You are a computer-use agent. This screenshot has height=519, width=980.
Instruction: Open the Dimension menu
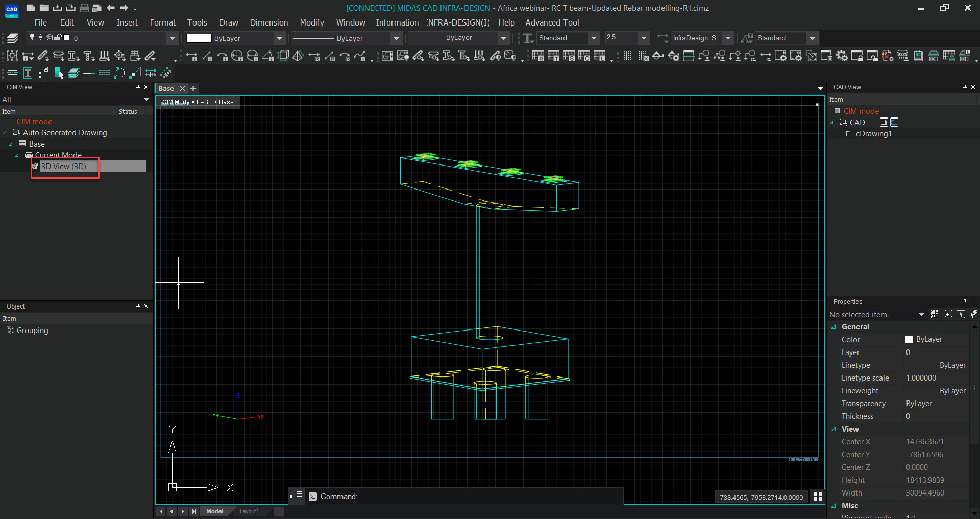coord(269,22)
